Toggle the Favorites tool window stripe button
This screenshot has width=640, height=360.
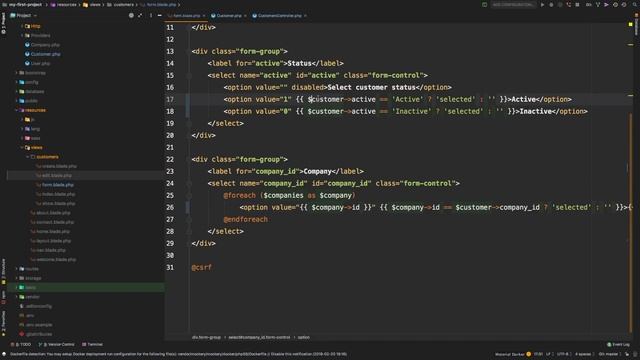pyautogui.click(x=3, y=324)
